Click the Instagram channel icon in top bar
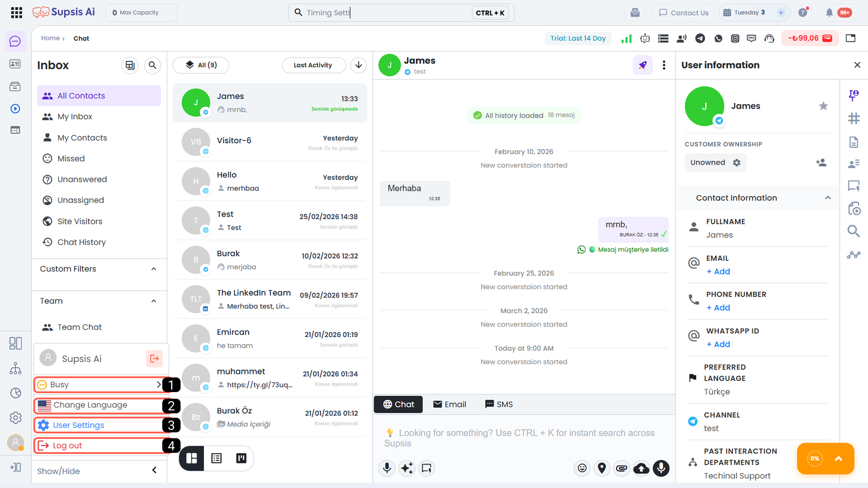 coord(735,38)
